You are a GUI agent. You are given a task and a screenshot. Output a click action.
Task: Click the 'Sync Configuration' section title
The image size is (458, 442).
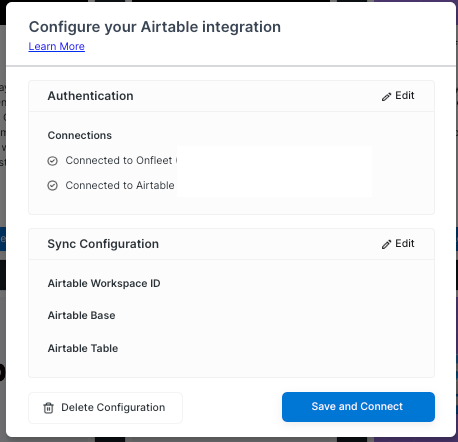click(x=103, y=244)
